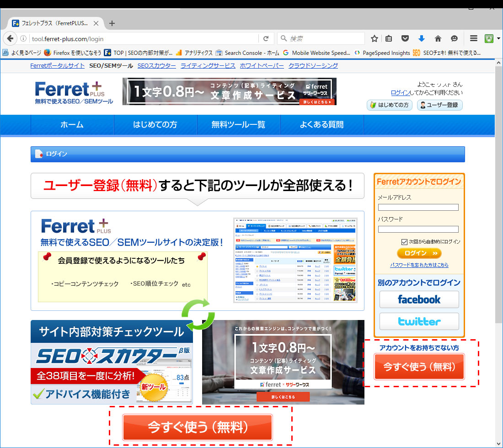Select the フェレットプラス (FerretPLUS) tab
The image size is (503, 448).
[x=55, y=23]
